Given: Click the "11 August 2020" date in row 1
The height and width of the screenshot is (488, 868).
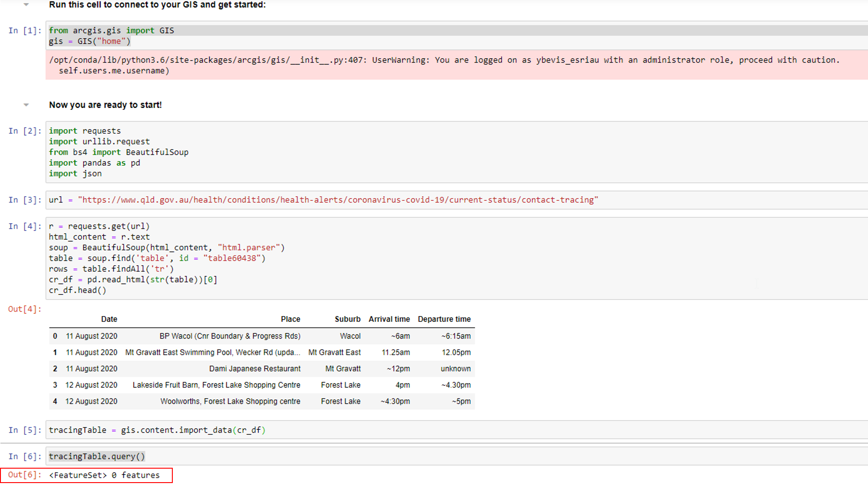Looking at the screenshot, I should (92, 352).
